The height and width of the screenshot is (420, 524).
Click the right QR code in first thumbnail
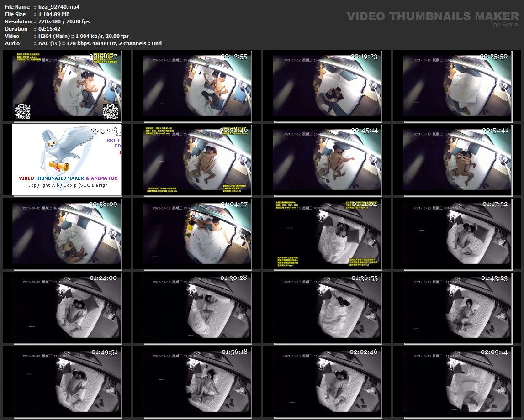point(110,111)
